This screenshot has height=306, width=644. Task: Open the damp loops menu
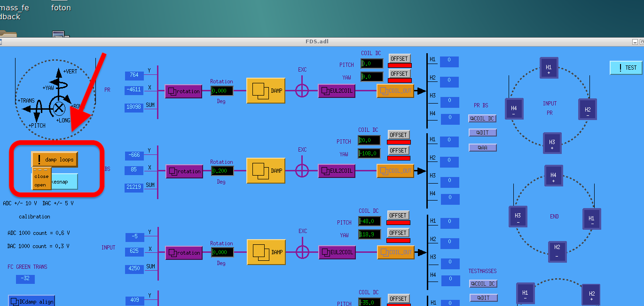click(x=55, y=160)
